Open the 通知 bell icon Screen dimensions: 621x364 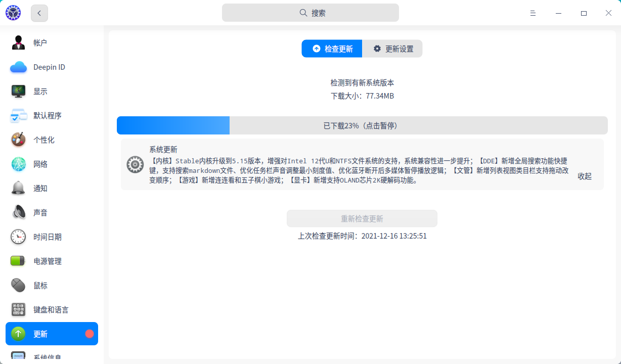click(x=19, y=189)
